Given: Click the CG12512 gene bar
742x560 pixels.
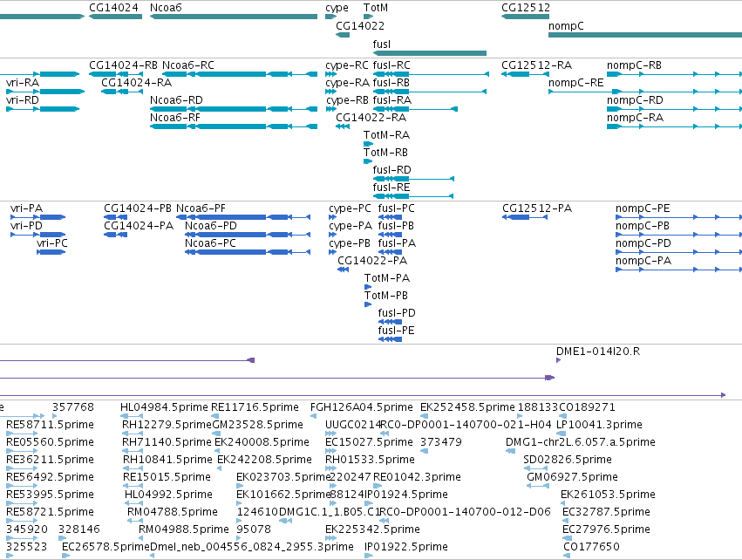Looking at the screenshot, I should tap(525, 17).
